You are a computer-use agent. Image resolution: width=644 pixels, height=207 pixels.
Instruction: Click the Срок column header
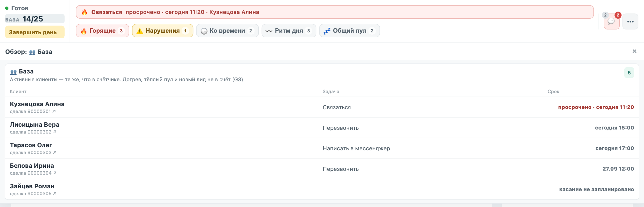tap(553, 92)
